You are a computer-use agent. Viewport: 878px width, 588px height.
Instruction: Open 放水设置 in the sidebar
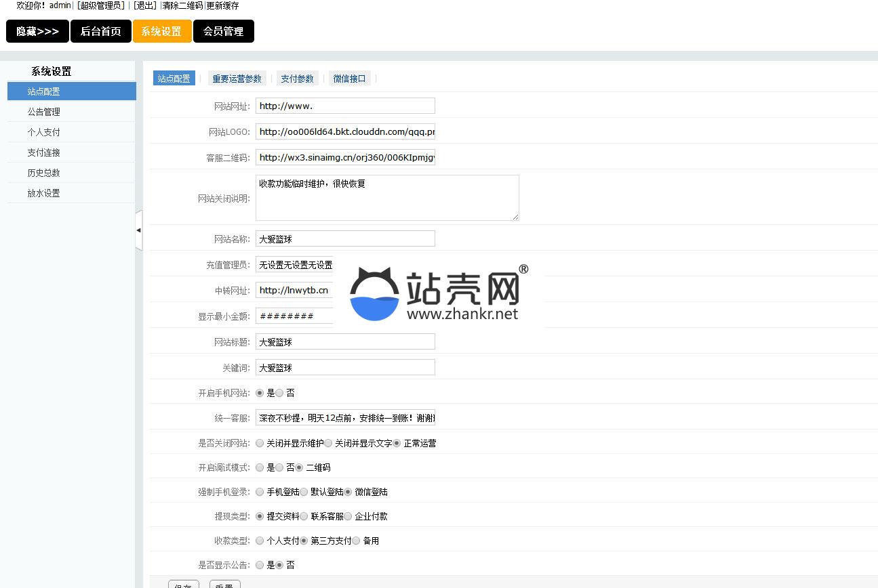coord(44,193)
